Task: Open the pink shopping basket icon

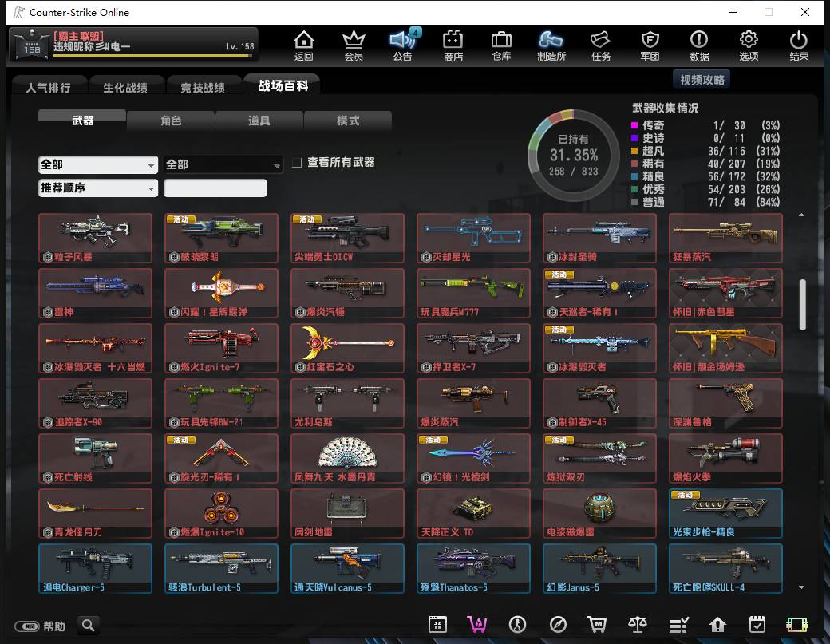Action: coord(477,625)
